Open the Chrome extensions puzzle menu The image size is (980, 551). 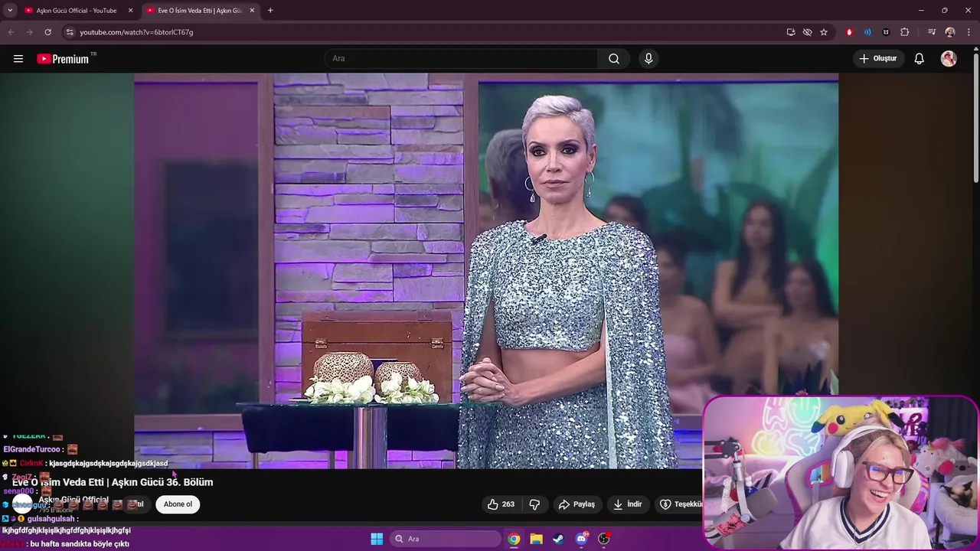904,32
